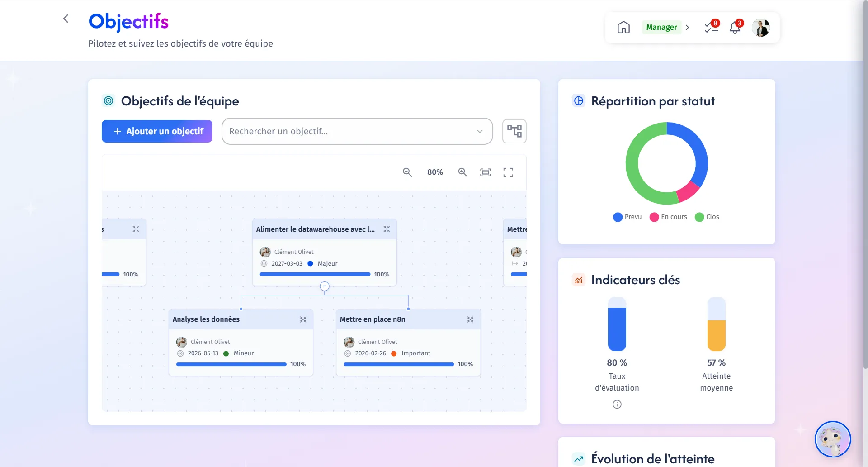The width and height of the screenshot is (868, 467).
Task: Collapse the Alimenter le datawarehouse card
Action: [x=387, y=229]
